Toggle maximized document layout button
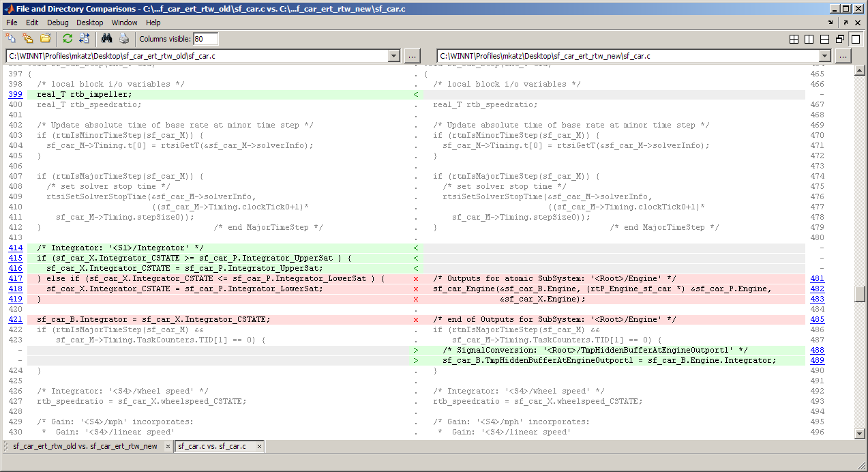Image resolution: width=868 pixels, height=472 pixels. (x=855, y=40)
